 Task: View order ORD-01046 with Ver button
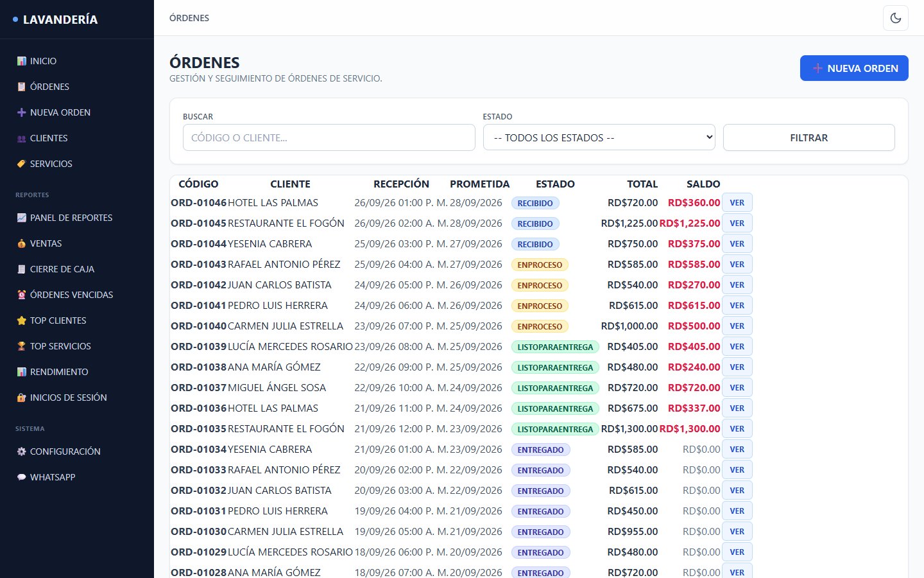(x=737, y=202)
